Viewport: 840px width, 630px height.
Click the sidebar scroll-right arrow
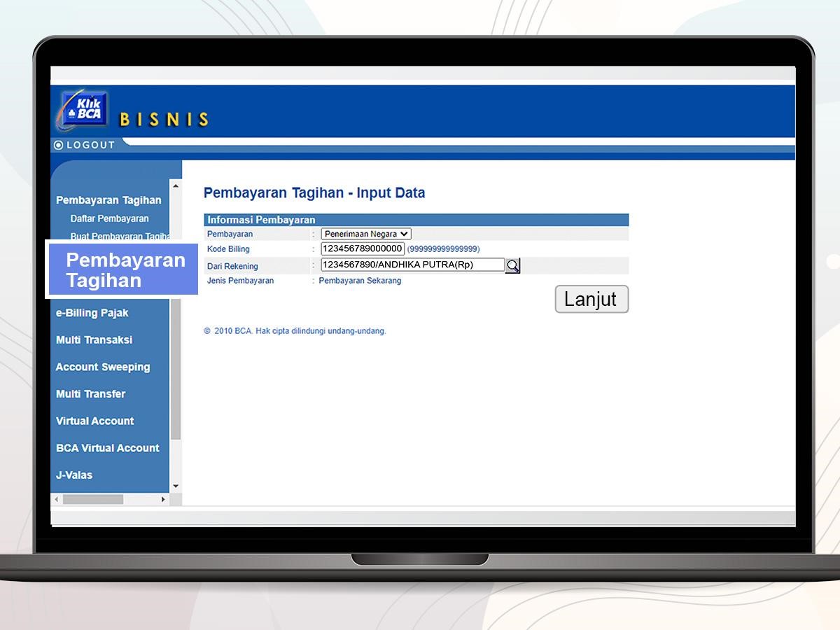click(x=163, y=499)
